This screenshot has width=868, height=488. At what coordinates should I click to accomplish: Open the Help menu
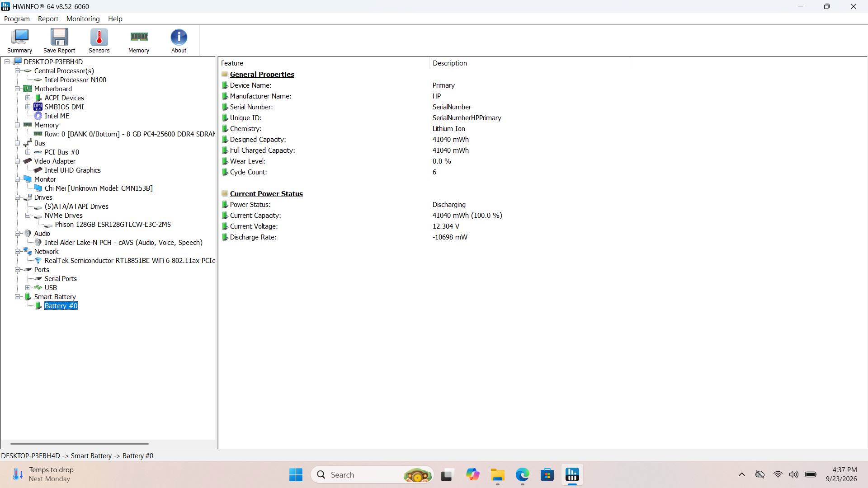click(x=115, y=19)
